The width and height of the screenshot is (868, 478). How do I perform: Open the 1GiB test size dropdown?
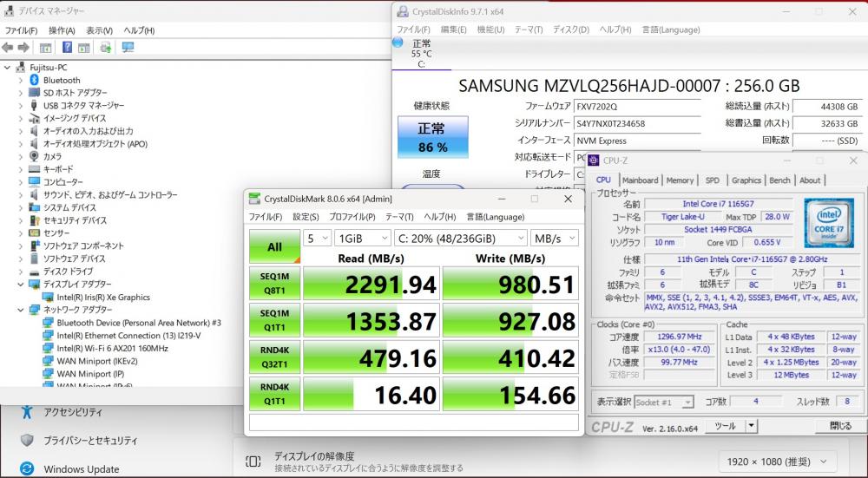pyautogui.click(x=363, y=239)
